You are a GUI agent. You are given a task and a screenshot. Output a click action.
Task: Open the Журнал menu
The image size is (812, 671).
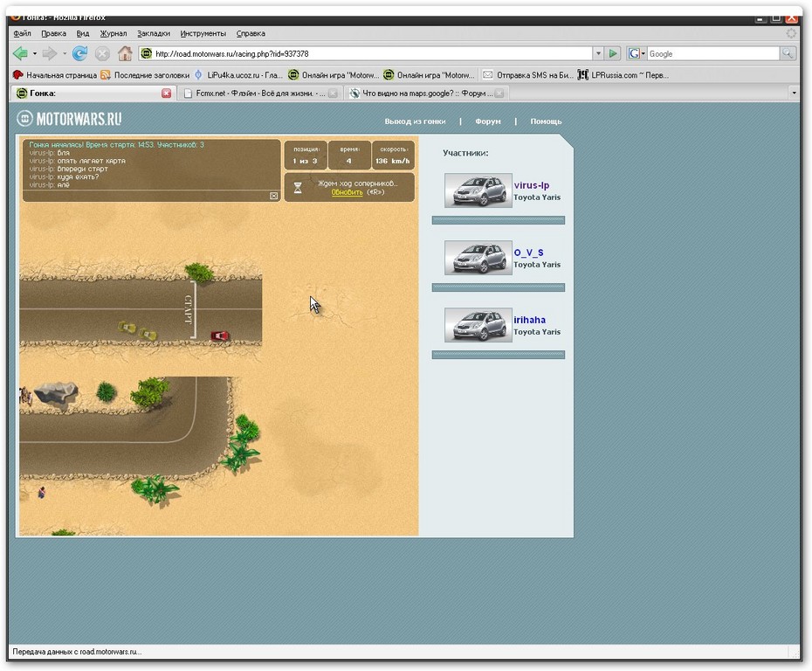(113, 33)
